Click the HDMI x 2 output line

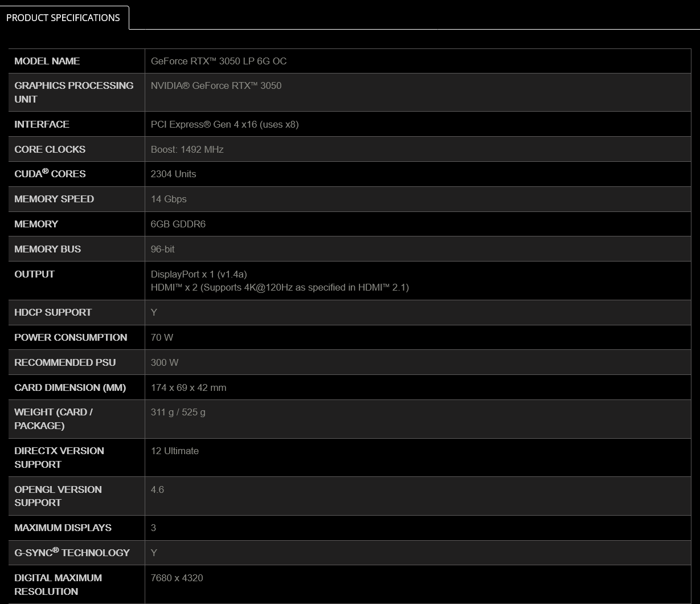[280, 287]
